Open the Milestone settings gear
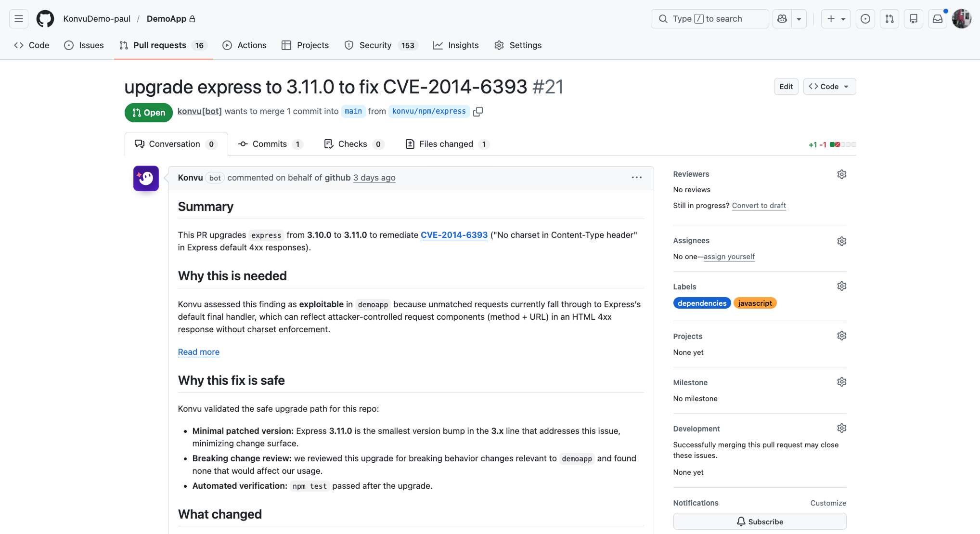This screenshot has height=534, width=980. point(841,381)
